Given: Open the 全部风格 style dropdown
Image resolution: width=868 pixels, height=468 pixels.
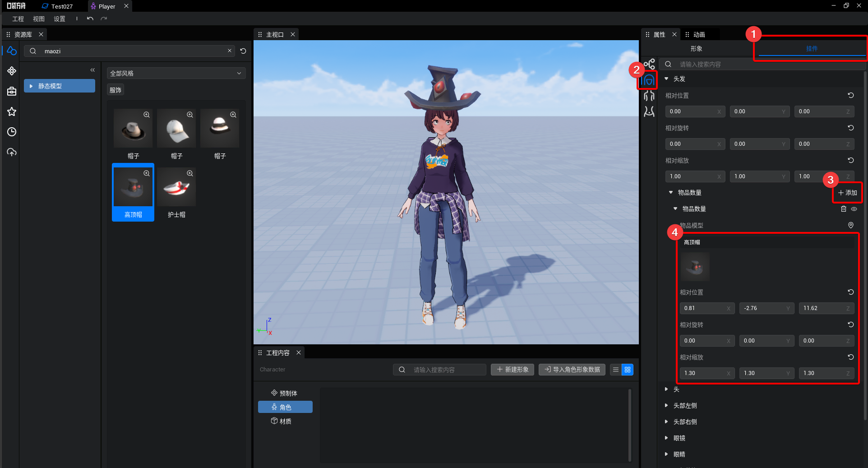Looking at the screenshot, I should pos(176,73).
